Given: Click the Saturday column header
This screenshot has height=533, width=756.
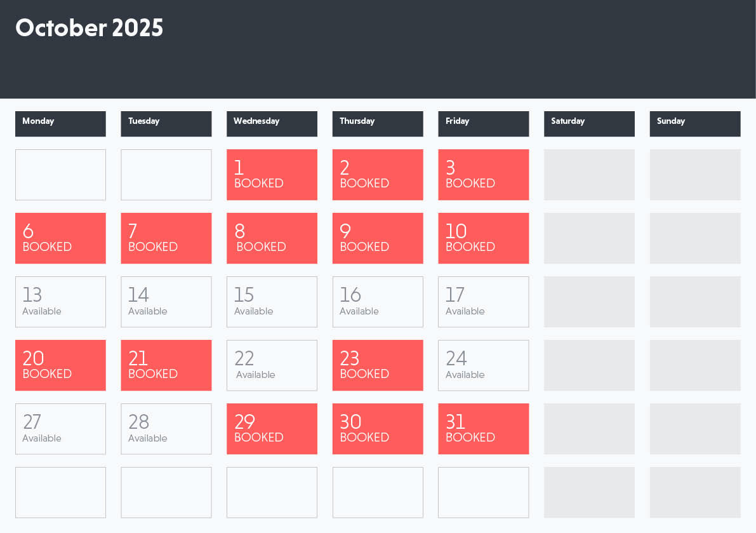Looking at the screenshot, I should [x=589, y=124].
